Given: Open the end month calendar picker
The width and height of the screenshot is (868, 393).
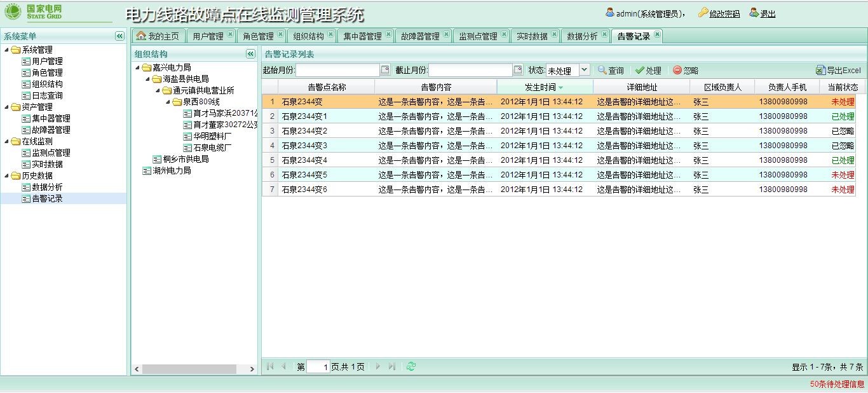Looking at the screenshot, I should (518, 70).
